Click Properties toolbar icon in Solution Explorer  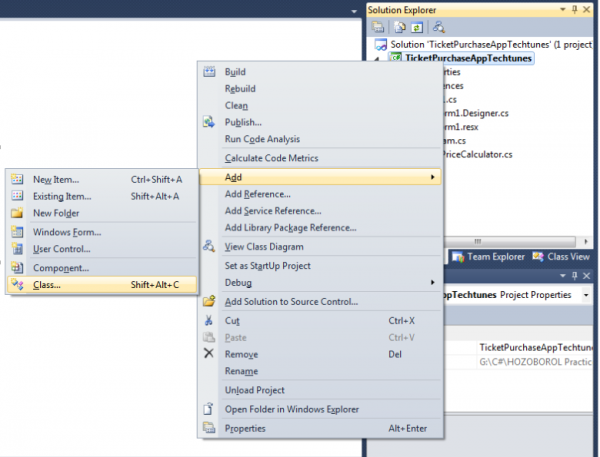pyautogui.click(x=378, y=27)
